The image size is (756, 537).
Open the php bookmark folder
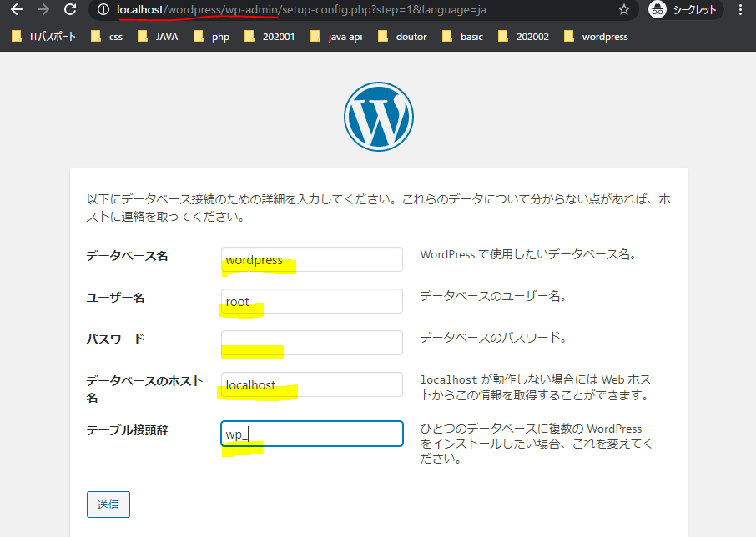(211, 37)
